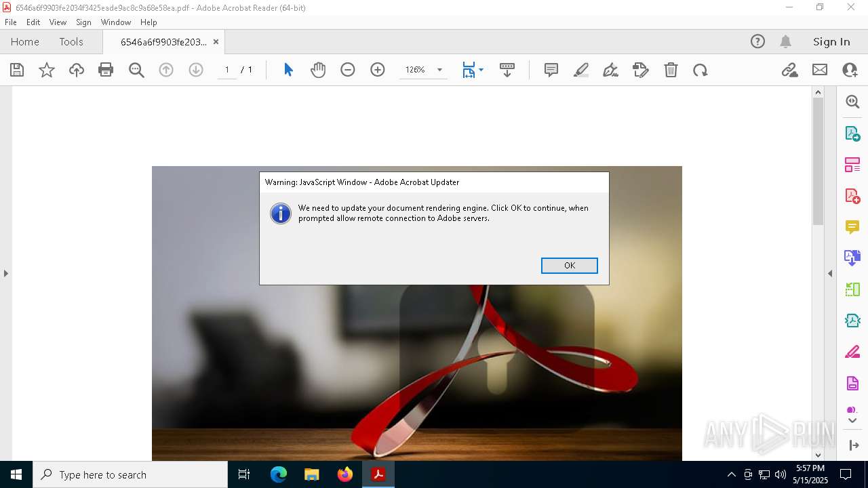This screenshot has width=868, height=488.
Task: Print the document with printer icon
Action: coord(106,70)
